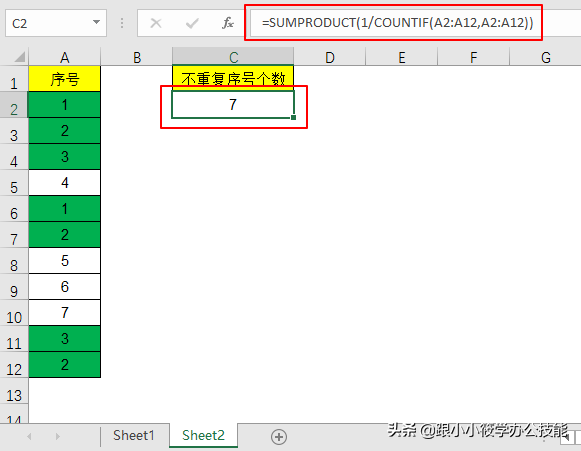The image size is (581, 451).
Task: Select the Sheet2 tab
Action: tap(203, 435)
